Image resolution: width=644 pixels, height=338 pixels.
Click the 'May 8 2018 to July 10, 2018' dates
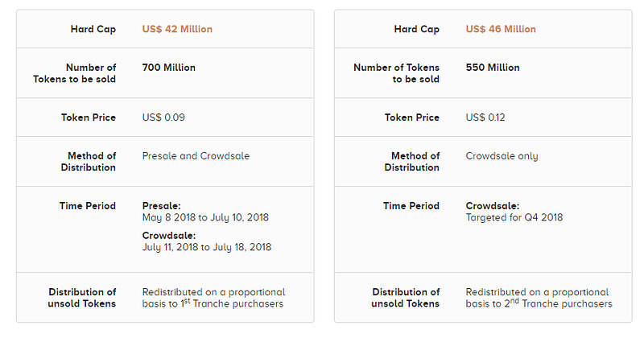point(205,217)
